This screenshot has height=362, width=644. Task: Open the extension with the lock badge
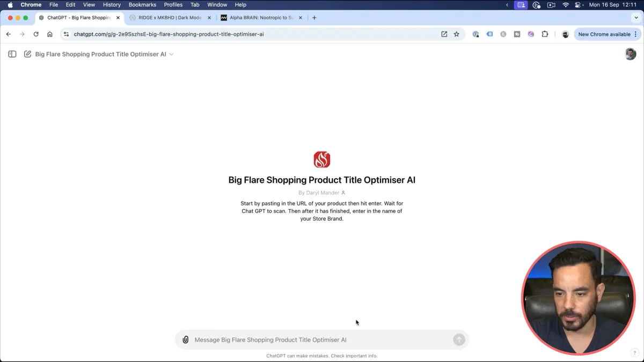pyautogui.click(x=475, y=34)
